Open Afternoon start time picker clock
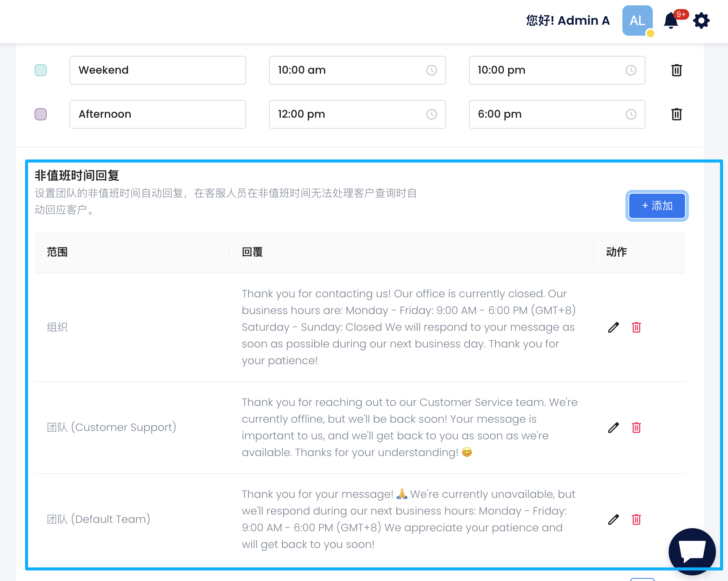This screenshot has height=581, width=728. tap(431, 114)
